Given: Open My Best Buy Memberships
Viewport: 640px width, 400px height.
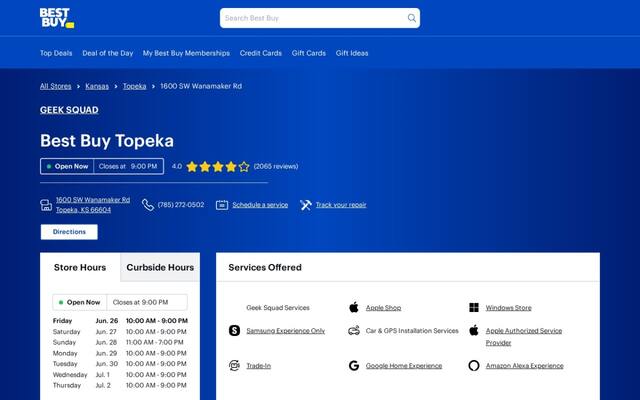Looking at the screenshot, I should pos(186,53).
